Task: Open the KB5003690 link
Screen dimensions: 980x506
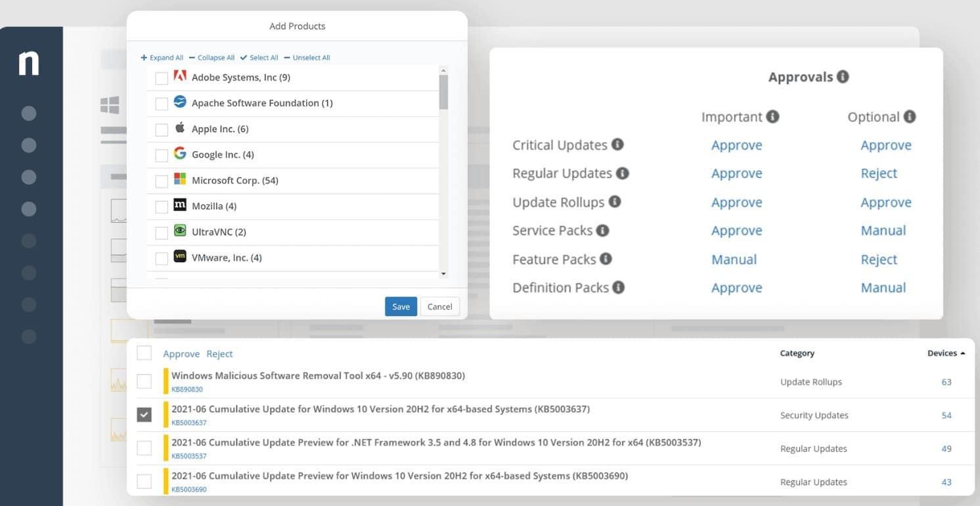Action: pos(189,490)
